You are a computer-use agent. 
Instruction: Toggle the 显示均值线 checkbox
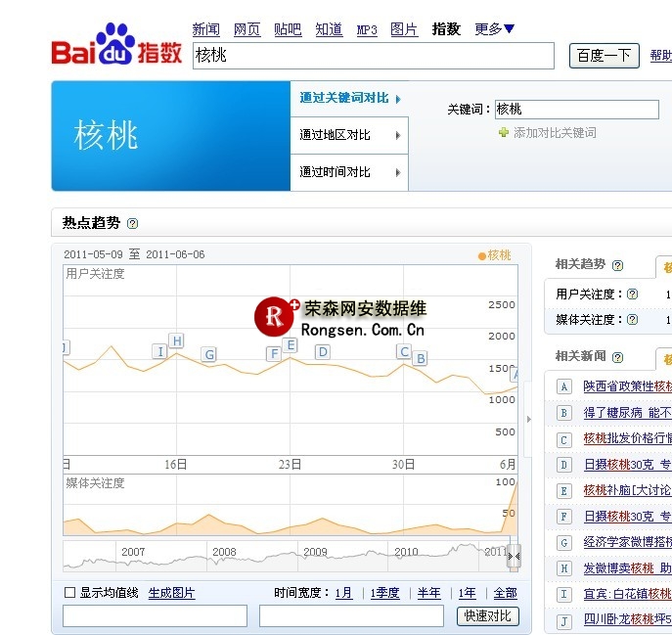[x=69, y=592]
